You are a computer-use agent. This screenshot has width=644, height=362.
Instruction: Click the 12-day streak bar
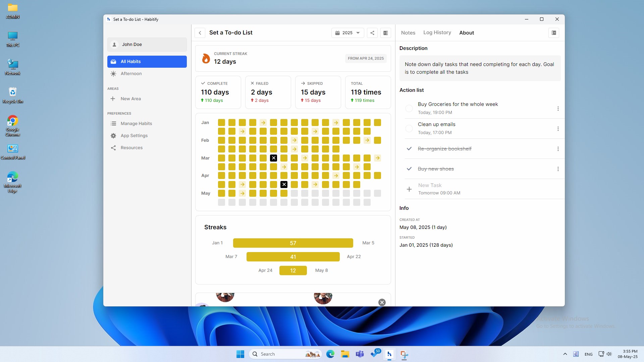[293, 270]
